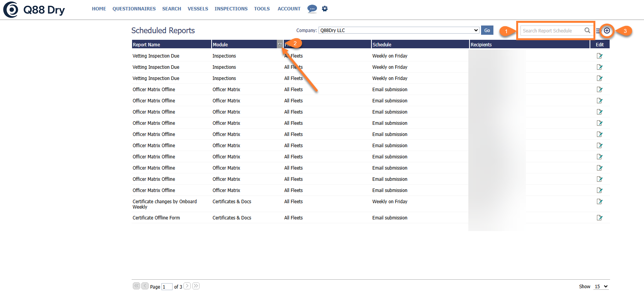The image size is (644, 294).
Task: Sort by the Schedule column header
Action: point(382,45)
